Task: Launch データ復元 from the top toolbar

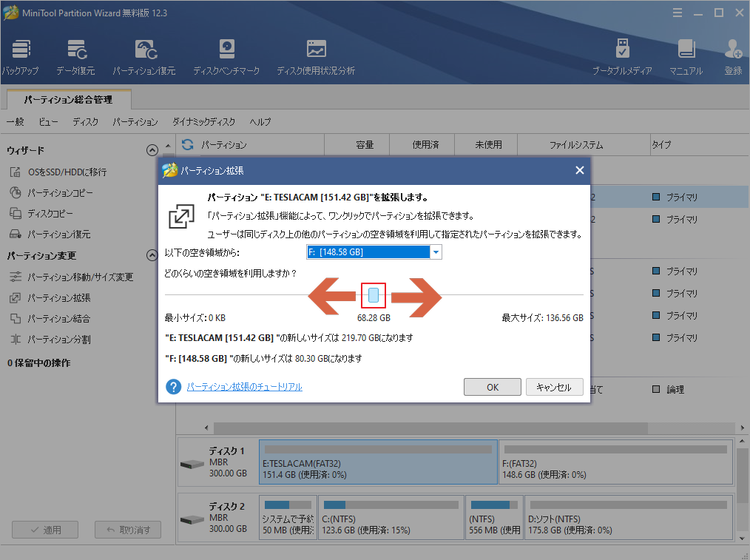Action: point(75,58)
